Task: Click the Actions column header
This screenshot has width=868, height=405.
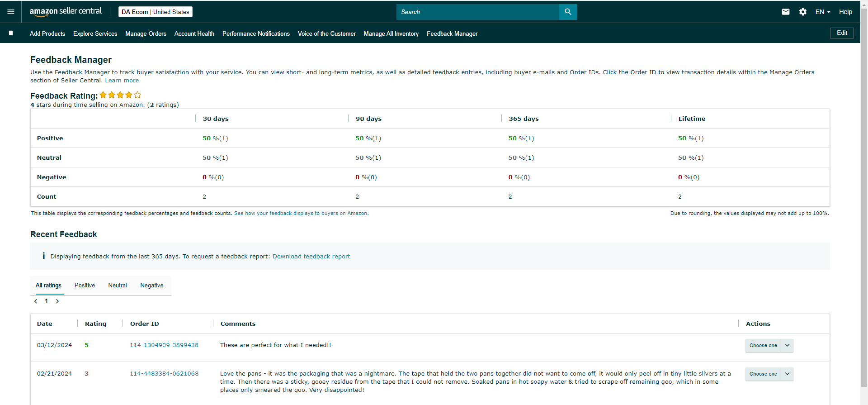Action: [758, 324]
